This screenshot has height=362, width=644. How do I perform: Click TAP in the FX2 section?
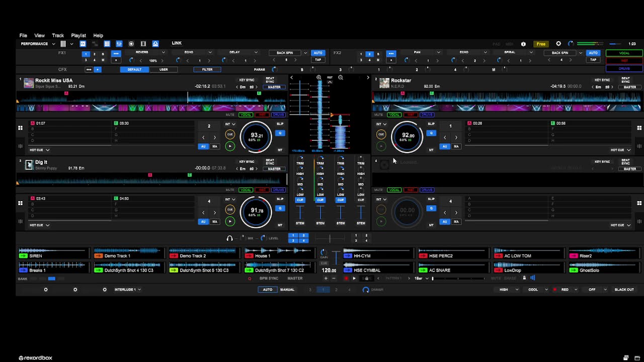(x=593, y=60)
